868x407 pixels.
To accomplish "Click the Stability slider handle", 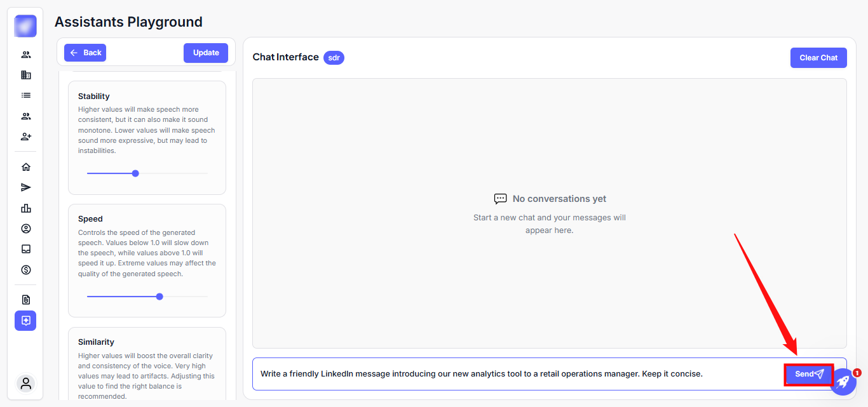I will [x=135, y=173].
